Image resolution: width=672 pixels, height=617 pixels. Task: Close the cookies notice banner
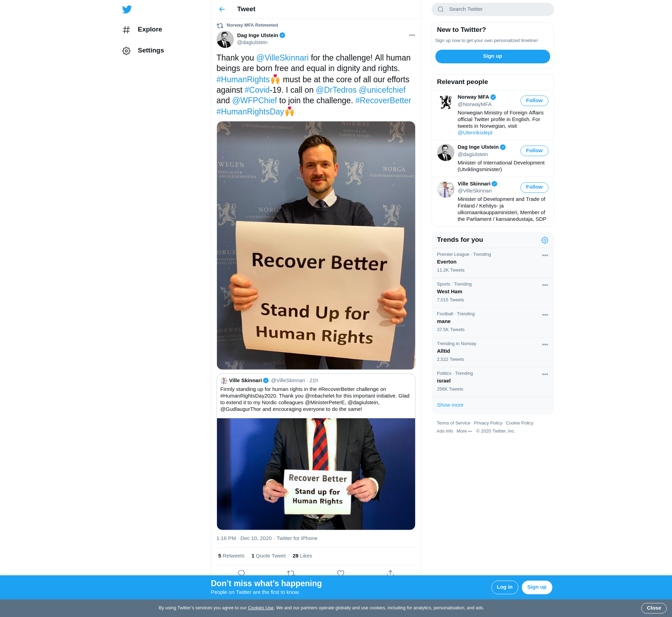653,608
